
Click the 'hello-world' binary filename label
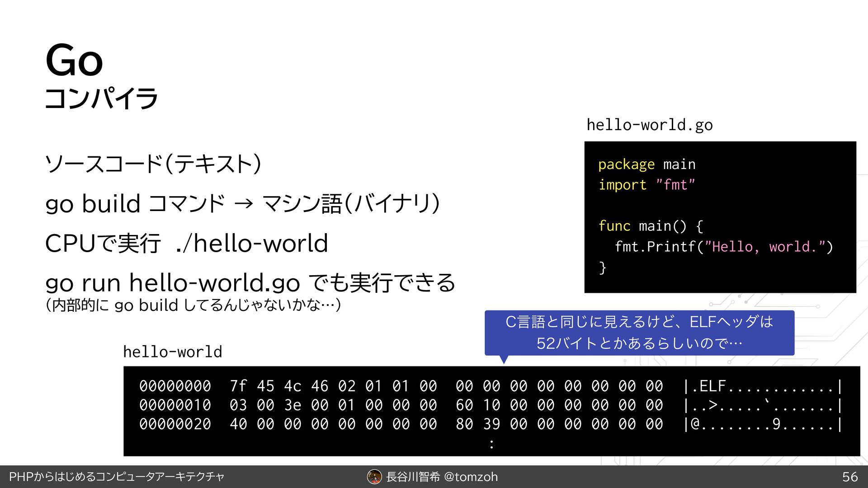tap(172, 352)
